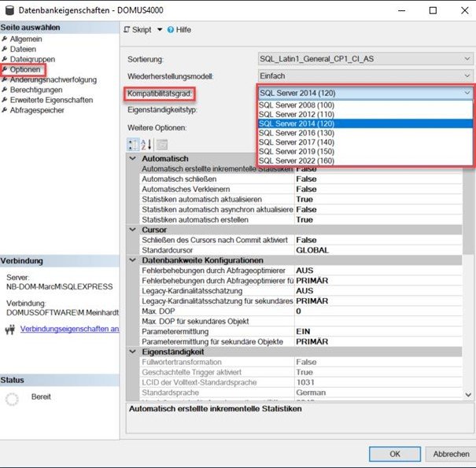Screen dimensions: 476x468
Task: Choose SQL Server 2016 (130)
Action: [365, 133]
